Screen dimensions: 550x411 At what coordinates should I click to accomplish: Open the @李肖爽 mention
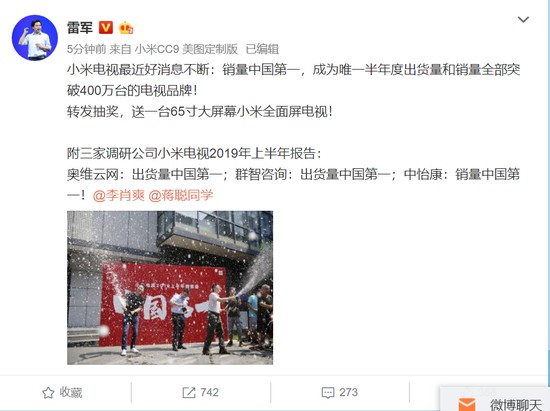(119, 195)
